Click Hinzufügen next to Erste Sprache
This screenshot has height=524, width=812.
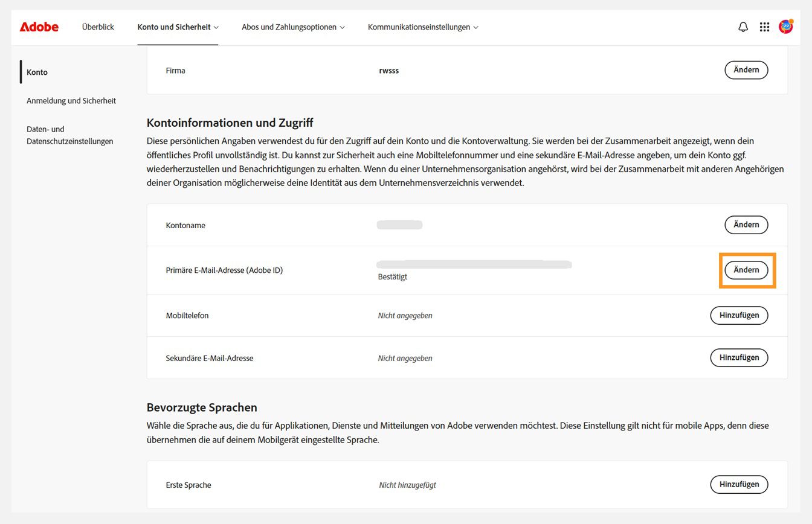pos(739,484)
